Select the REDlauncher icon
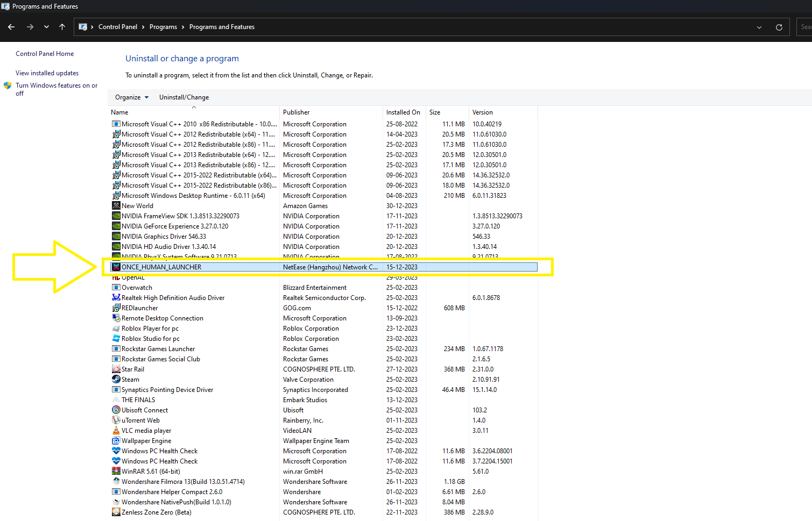Screen dimensions: 812x521 click(x=116, y=308)
